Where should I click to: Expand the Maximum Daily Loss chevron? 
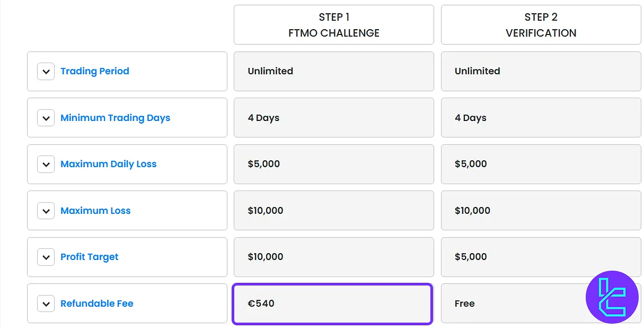tap(46, 164)
